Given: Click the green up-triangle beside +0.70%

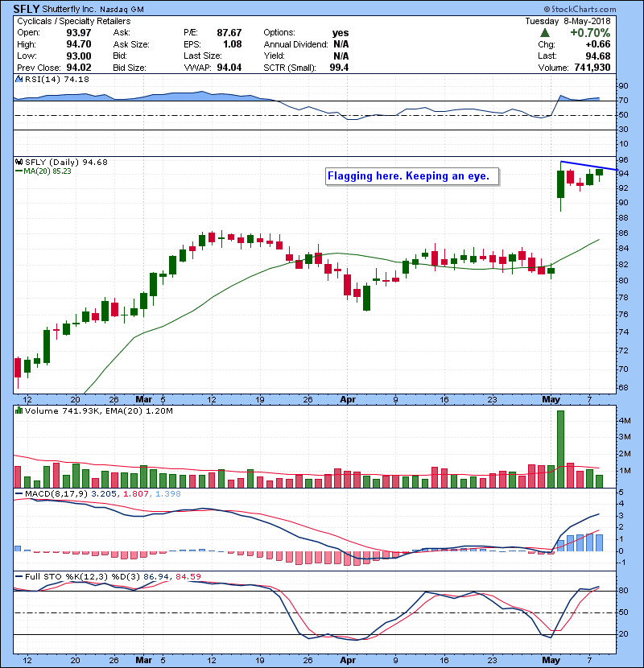Looking at the screenshot, I should [x=545, y=33].
